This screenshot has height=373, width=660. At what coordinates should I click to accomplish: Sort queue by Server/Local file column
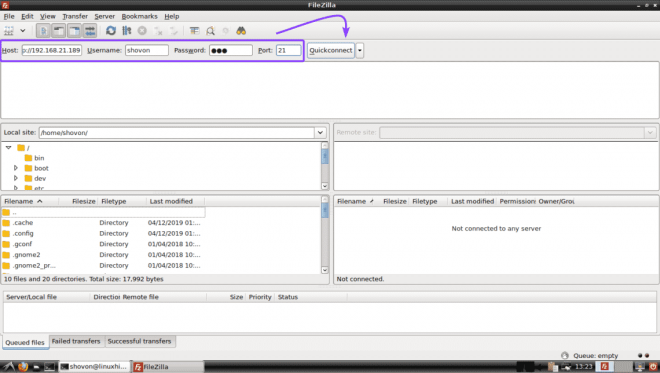pyautogui.click(x=46, y=297)
